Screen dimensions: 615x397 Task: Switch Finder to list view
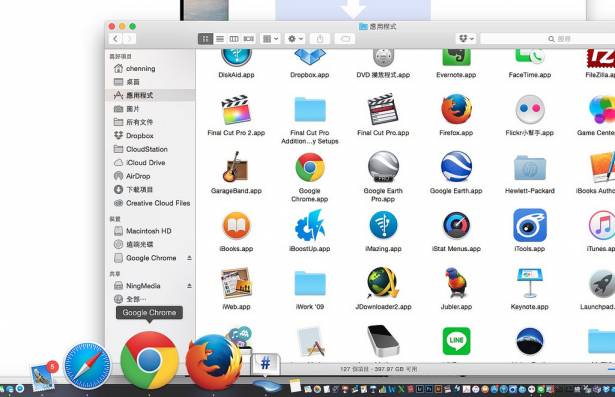coord(220,39)
